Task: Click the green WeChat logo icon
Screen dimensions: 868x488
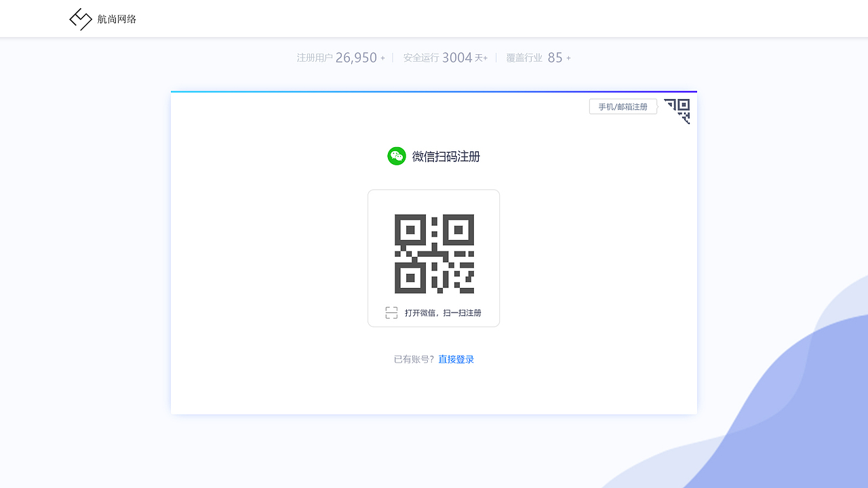Action: [x=397, y=156]
